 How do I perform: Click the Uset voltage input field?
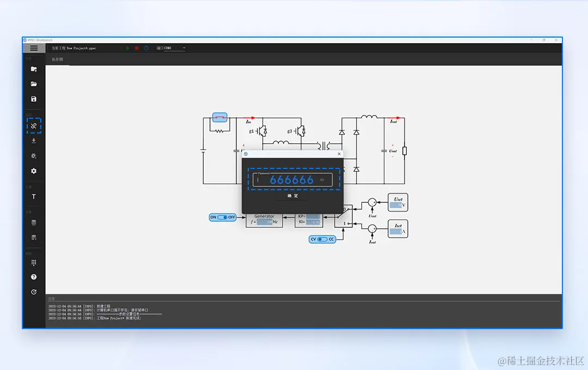tap(395, 205)
